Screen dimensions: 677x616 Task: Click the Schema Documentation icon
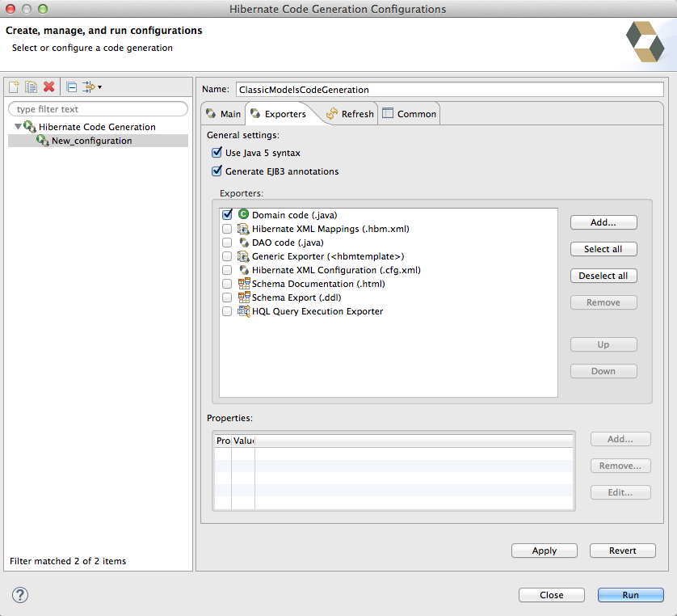[x=244, y=284]
